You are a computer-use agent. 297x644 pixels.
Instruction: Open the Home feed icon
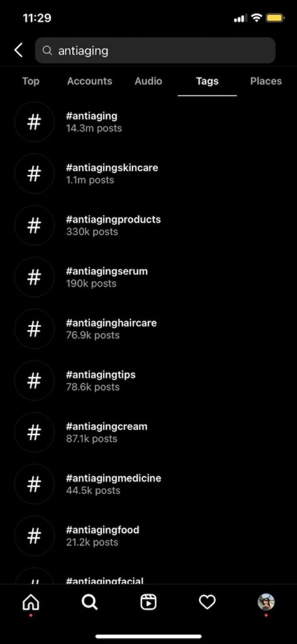point(31,602)
